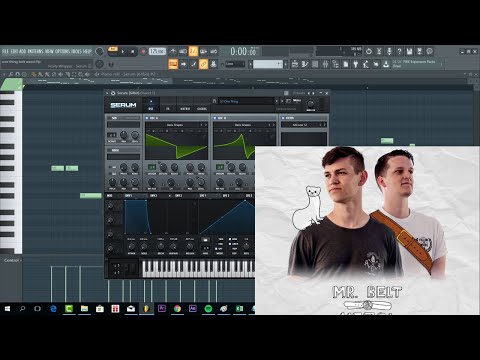
Task: Select the ENV 3 tab in Serum
Action: click(178, 196)
